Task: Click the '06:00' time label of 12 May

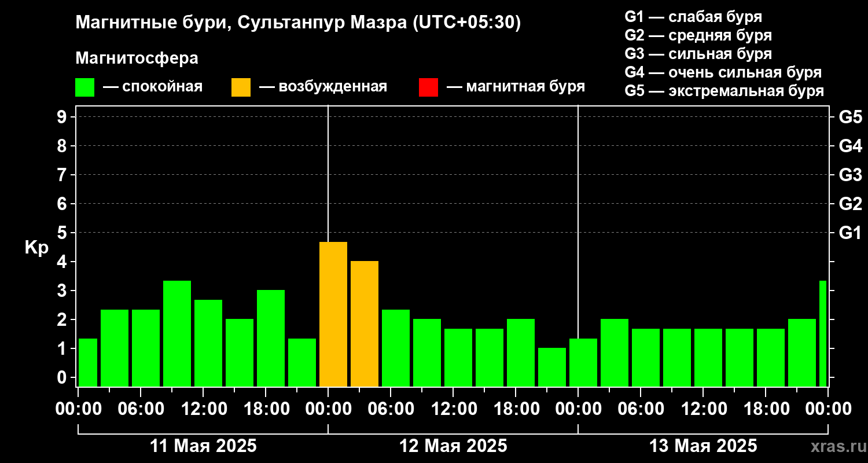Action: coord(392,409)
